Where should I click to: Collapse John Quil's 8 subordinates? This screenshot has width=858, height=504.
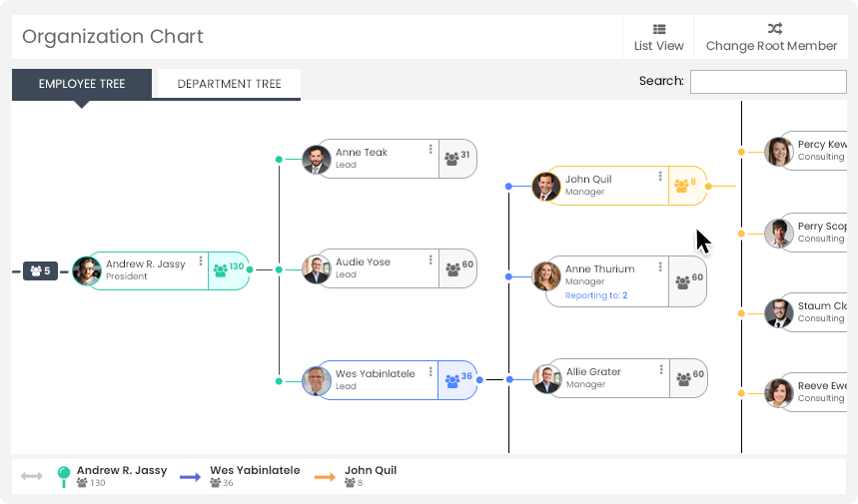pyautogui.click(x=687, y=186)
